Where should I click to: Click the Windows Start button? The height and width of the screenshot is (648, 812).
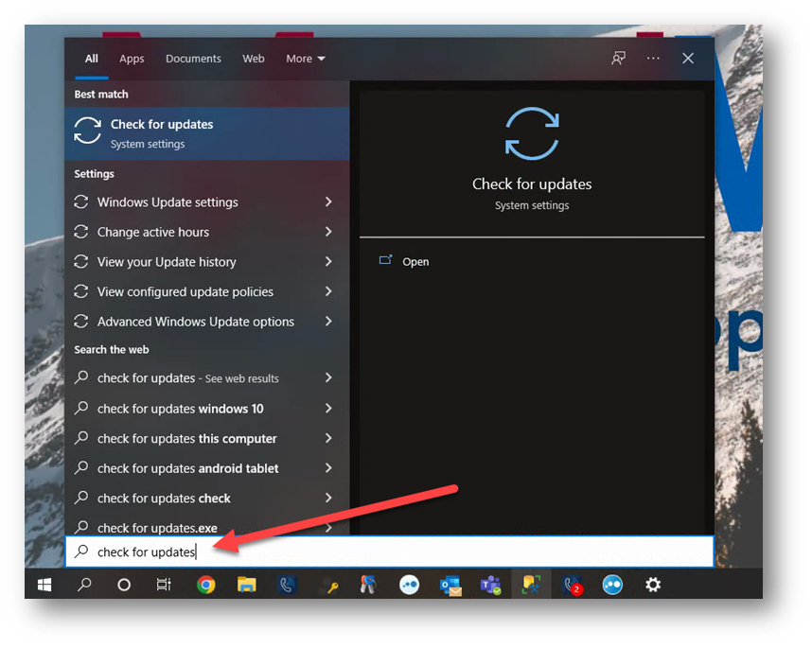(x=44, y=585)
